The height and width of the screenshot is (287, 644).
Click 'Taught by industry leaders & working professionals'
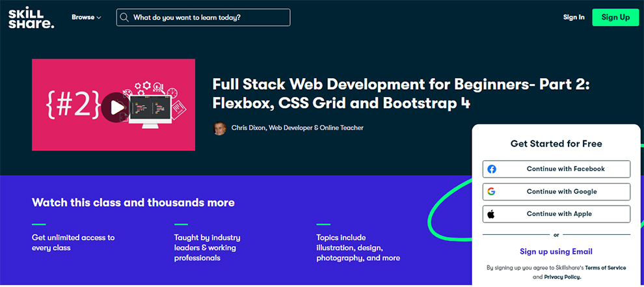tap(208, 248)
